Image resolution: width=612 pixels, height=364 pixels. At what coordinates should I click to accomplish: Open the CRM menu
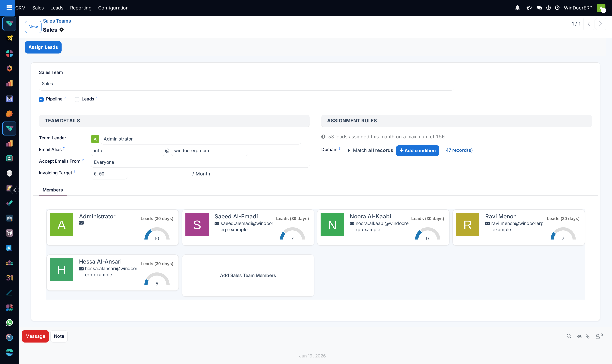(x=20, y=8)
